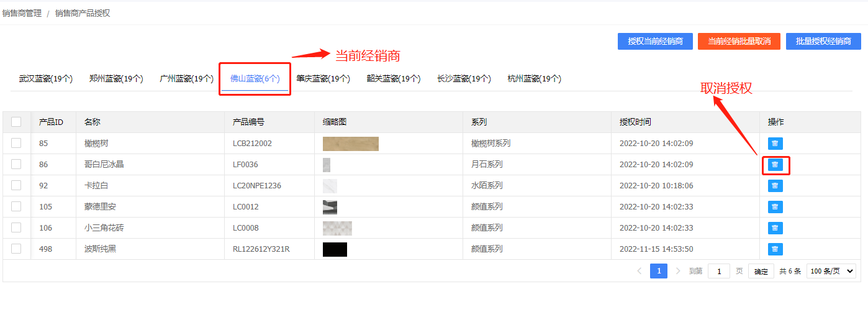Click 共 6 条 total count text
The height and width of the screenshot is (317, 868).
[x=790, y=272]
